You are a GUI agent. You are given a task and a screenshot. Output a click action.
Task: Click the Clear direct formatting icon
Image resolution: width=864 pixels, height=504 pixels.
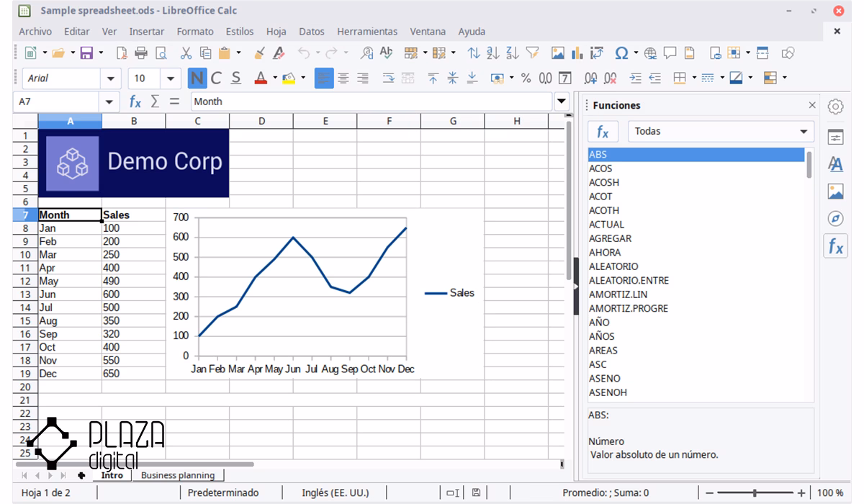(279, 53)
